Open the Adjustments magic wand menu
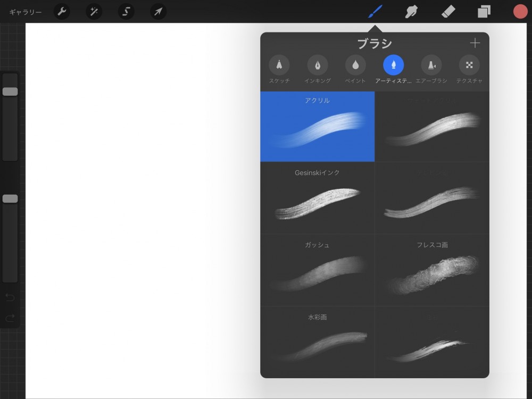The image size is (532, 399). (94, 11)
